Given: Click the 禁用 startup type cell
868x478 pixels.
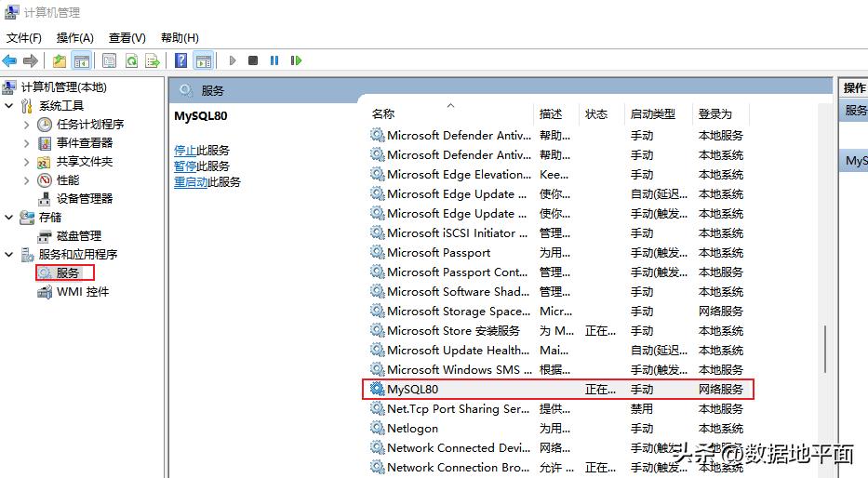Looking at the screenshot, I should 642,409.
